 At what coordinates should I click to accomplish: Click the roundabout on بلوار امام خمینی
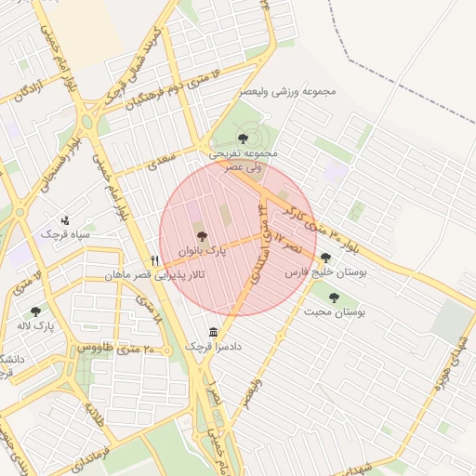pos(87,122)
